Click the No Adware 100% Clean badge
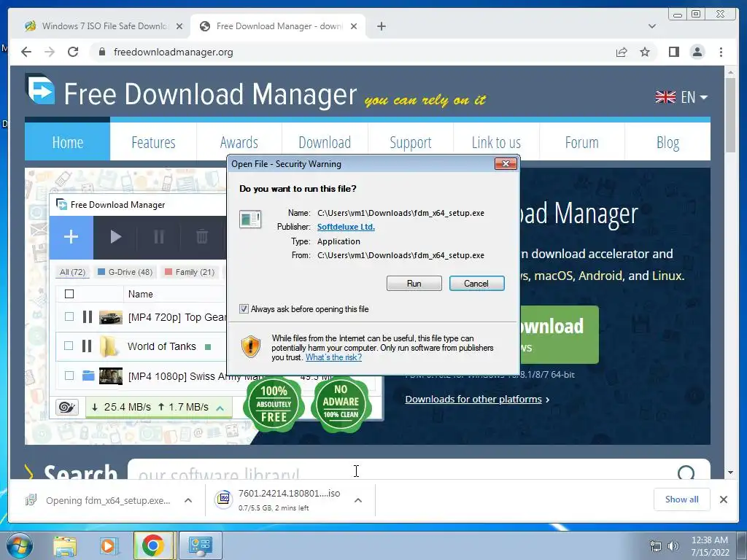The image size is (747, 560). point(341,404)
